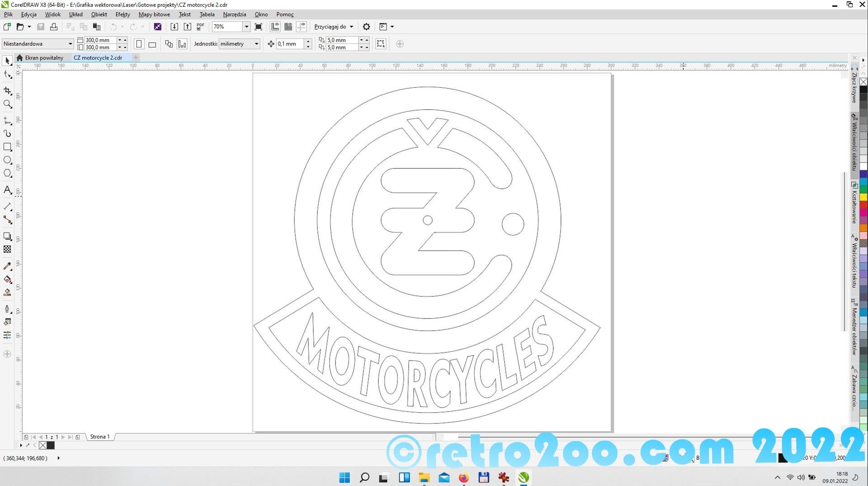Click the Import icon in toolbar
Screen dimensions: 868x486
pyautogui.click(x=174, y=27)
